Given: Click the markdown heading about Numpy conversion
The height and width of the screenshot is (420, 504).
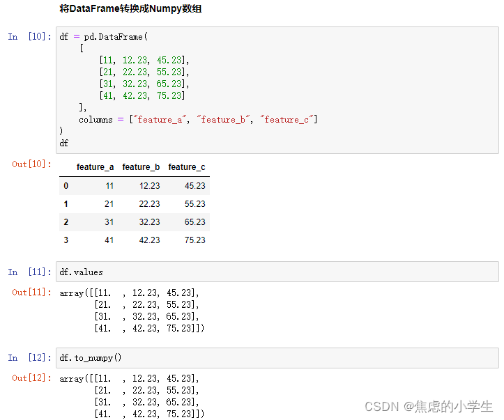Looking at the screenshot, I should pyautogui.click(x=131, y=10).
